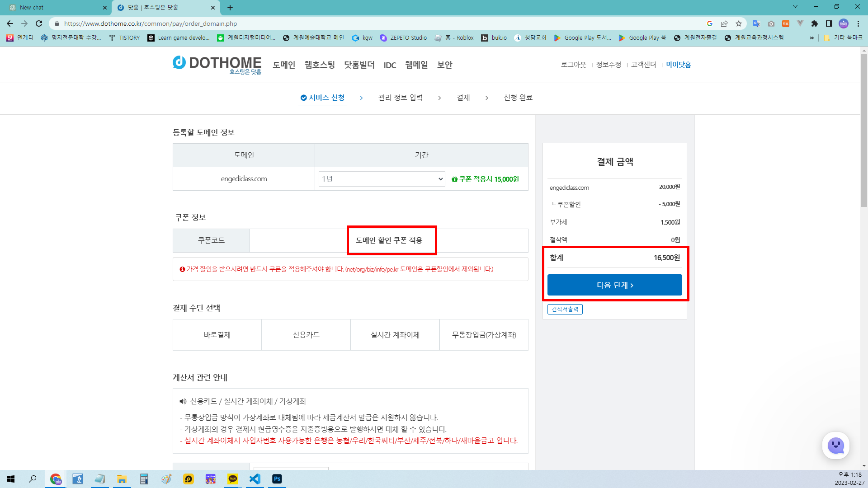Open the ZEPETO Studio bookmark
The image size is (868, 488).
click(x=404, y=38)
